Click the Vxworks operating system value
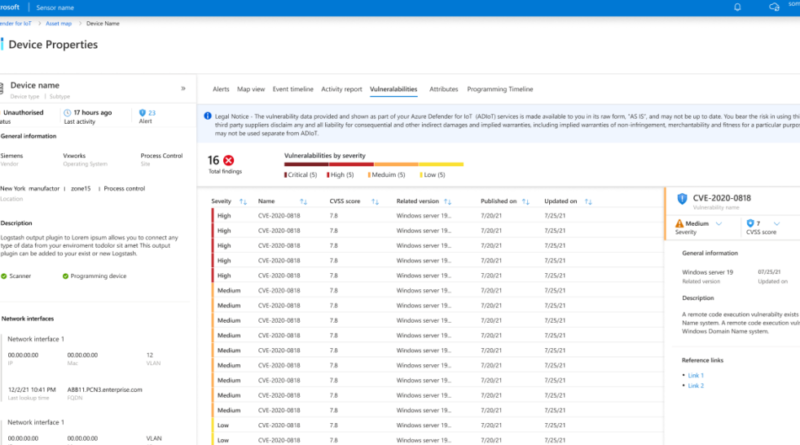Viewport: 800px width, 445px height. 74,156
